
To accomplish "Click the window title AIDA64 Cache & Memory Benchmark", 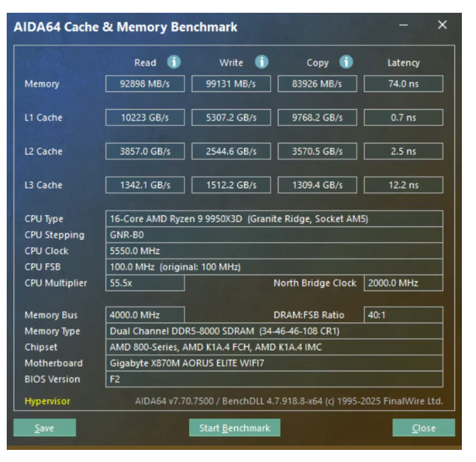I will (x=125, y=27).
